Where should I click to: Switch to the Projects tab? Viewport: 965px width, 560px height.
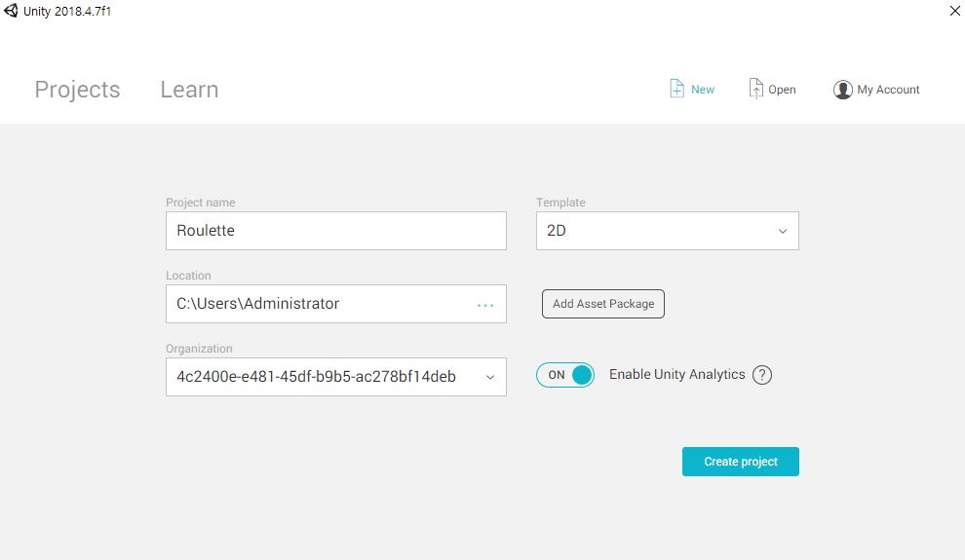pos(77,90)
